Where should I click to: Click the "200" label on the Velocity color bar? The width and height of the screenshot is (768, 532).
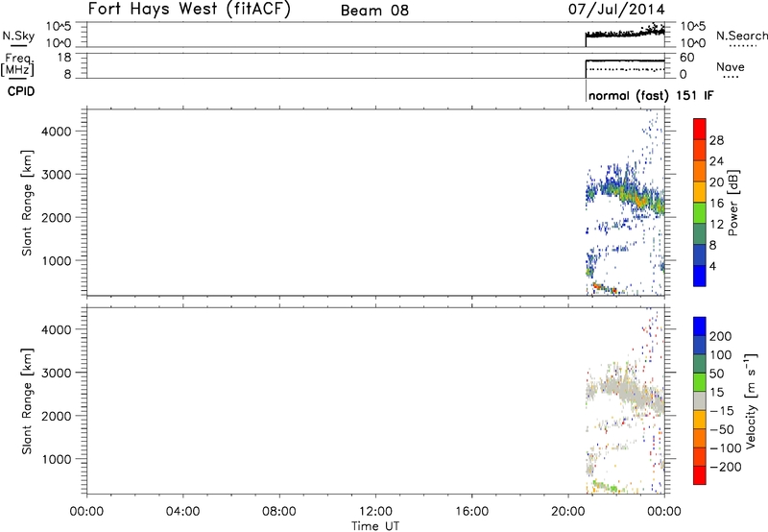(x=721, y=336)
